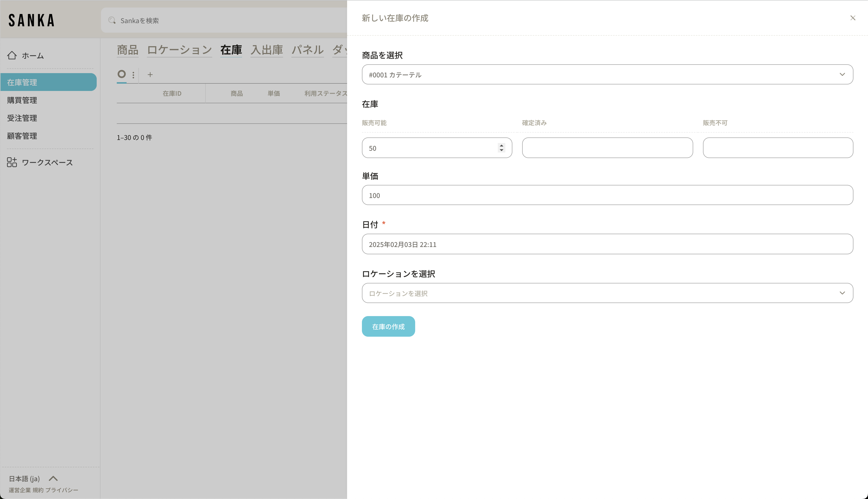This screenshot has width=868, height=499.
Task: Click the Workspace grid icon
Action: [12, 162]
